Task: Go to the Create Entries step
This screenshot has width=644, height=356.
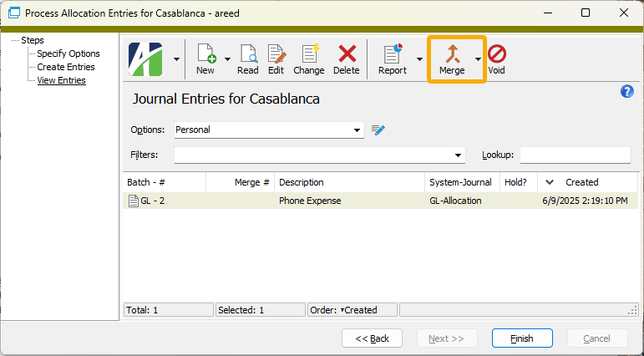Action: tap(66, 67)
